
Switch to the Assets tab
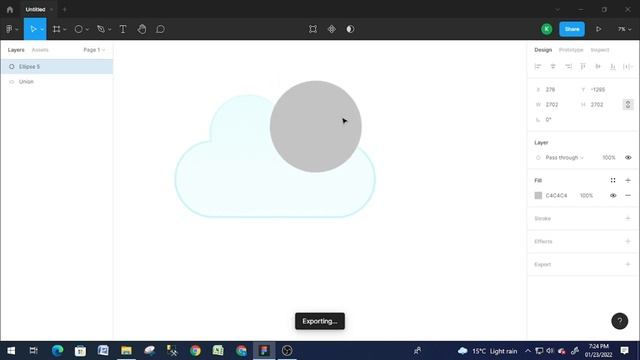[40, 50]
